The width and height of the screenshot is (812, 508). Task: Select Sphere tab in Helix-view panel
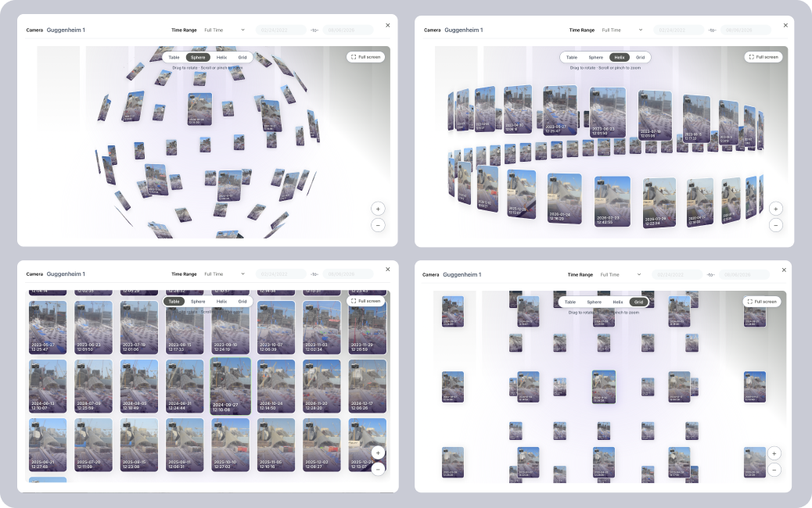tap(595, 57)
